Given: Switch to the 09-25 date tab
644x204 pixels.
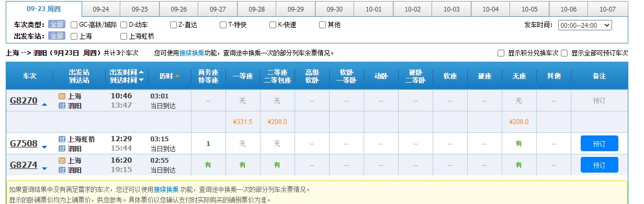Looking at the screenshot, I should (140, 9).
